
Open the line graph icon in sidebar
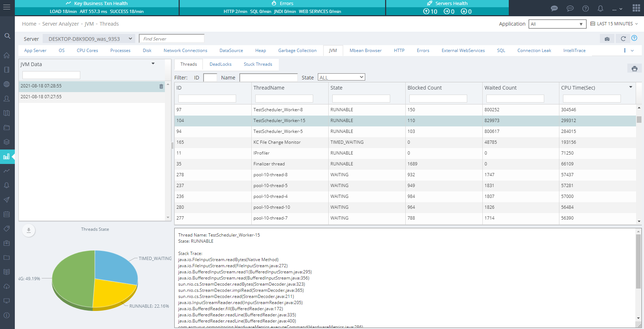[x=7, y=171]
